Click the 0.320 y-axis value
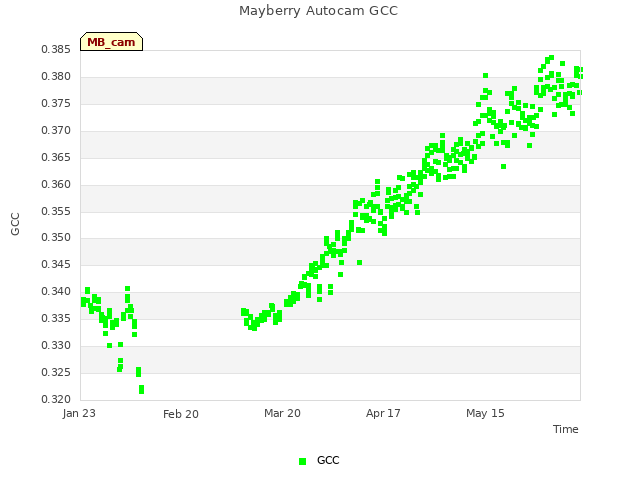 pos(56,399)
